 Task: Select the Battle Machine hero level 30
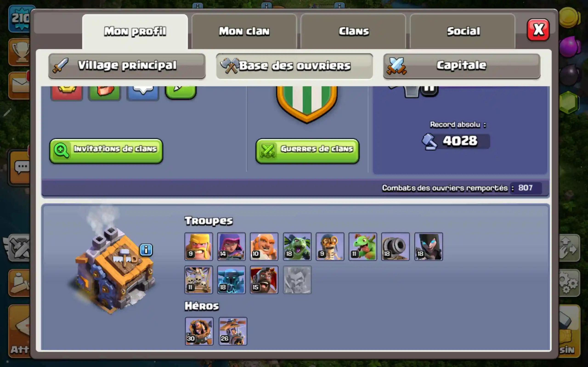(199, 331)
